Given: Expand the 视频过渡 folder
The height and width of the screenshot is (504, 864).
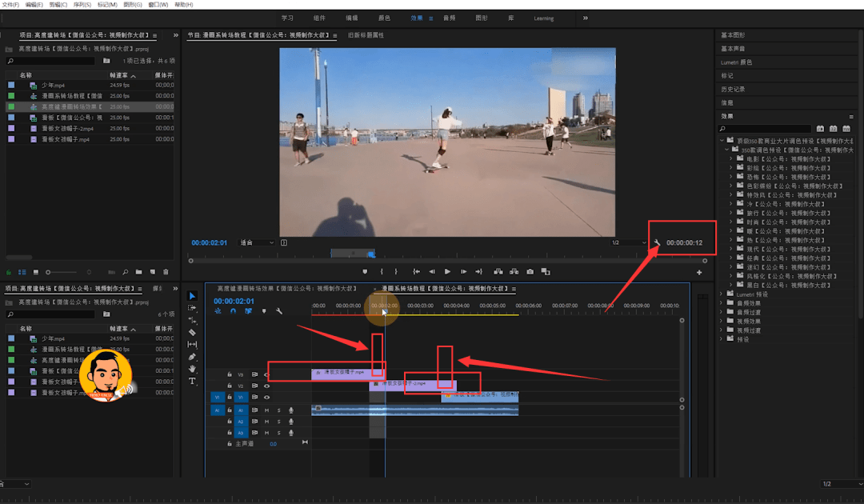Looking at the screenshot, I should pos(721,330).
